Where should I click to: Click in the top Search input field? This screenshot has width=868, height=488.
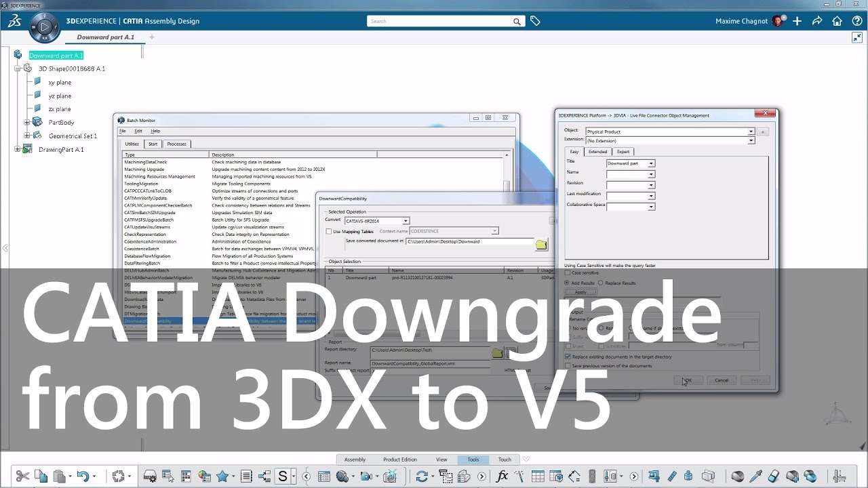pyautogui.click(x=439, y=21)
